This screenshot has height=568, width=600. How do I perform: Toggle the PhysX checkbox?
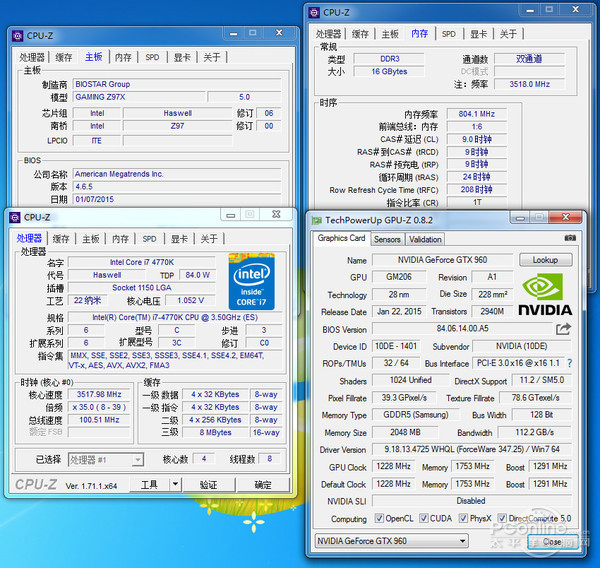tap(463, 518)
